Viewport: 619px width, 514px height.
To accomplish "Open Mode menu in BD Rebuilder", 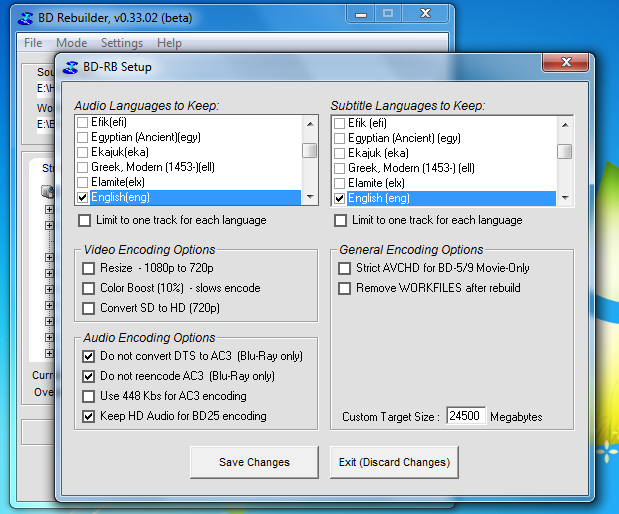I will [x=71, y=43].
